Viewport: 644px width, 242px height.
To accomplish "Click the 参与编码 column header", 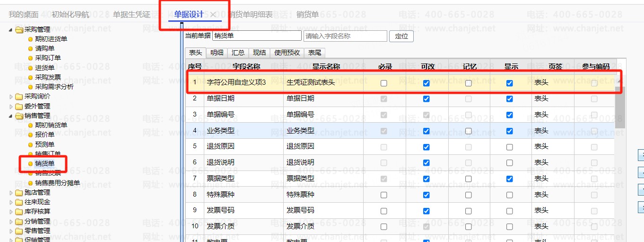I will point(595,67).
